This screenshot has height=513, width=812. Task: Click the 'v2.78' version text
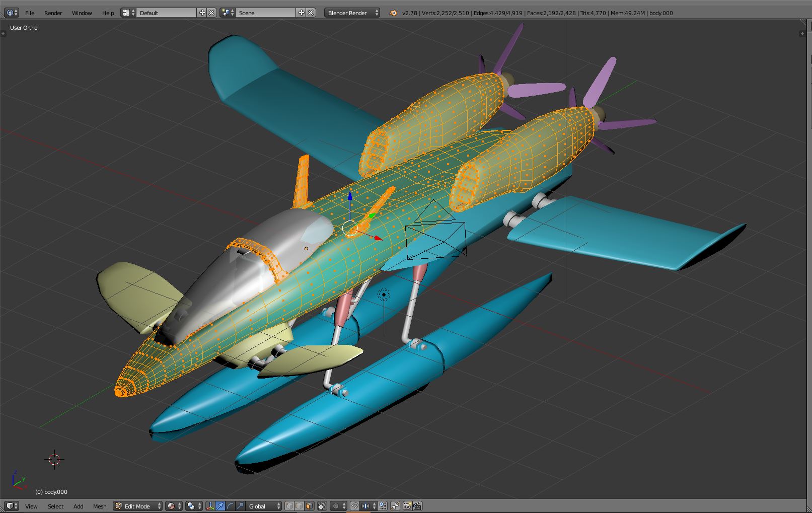coord(409,13)
